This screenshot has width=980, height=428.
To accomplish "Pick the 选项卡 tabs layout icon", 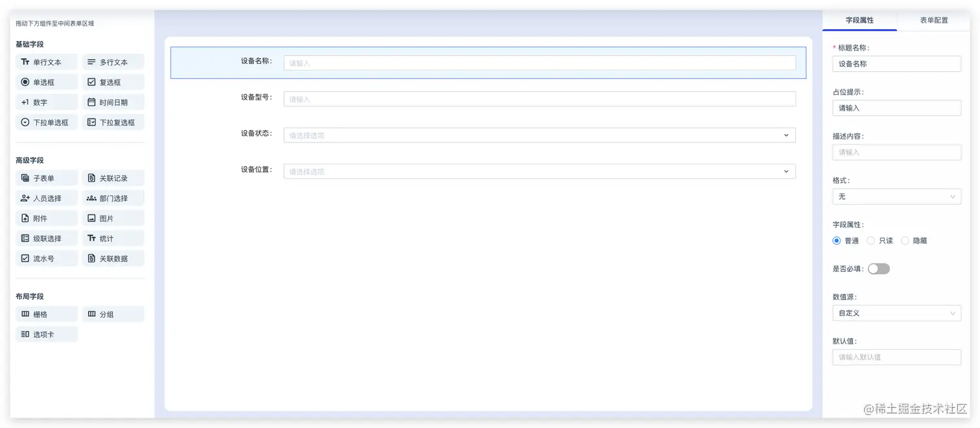I will [25, 334].
